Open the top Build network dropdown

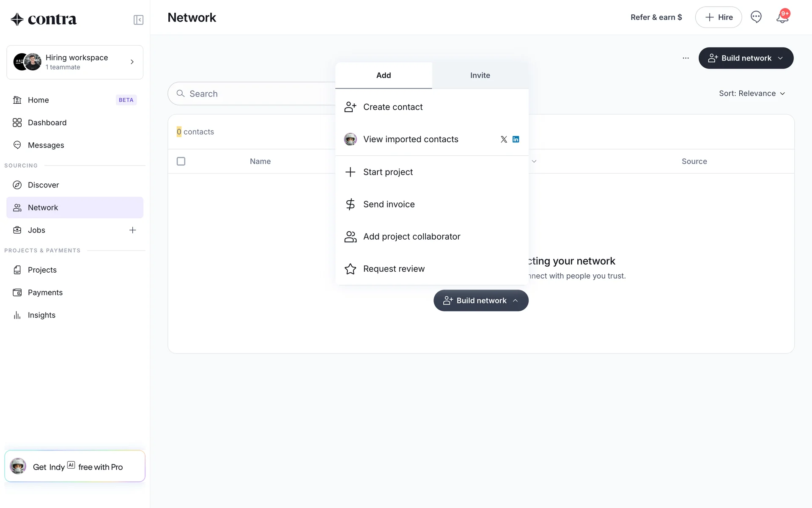point(746,58)
